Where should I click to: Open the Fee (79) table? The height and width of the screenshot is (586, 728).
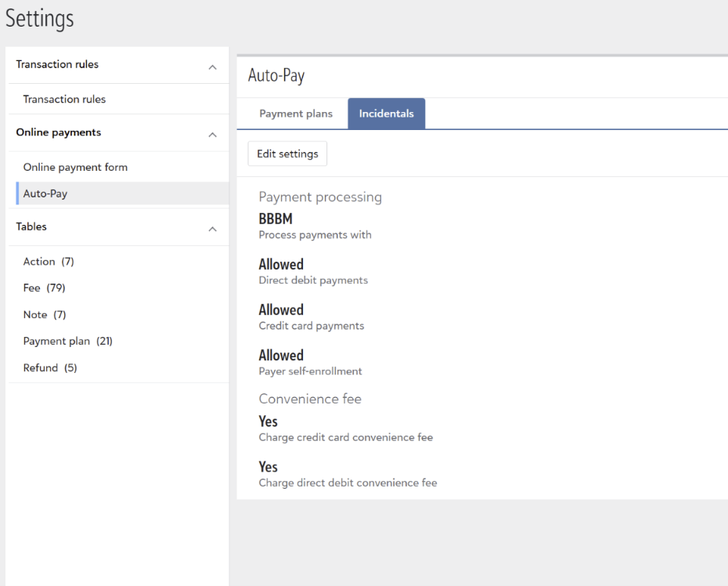(45, 288)
